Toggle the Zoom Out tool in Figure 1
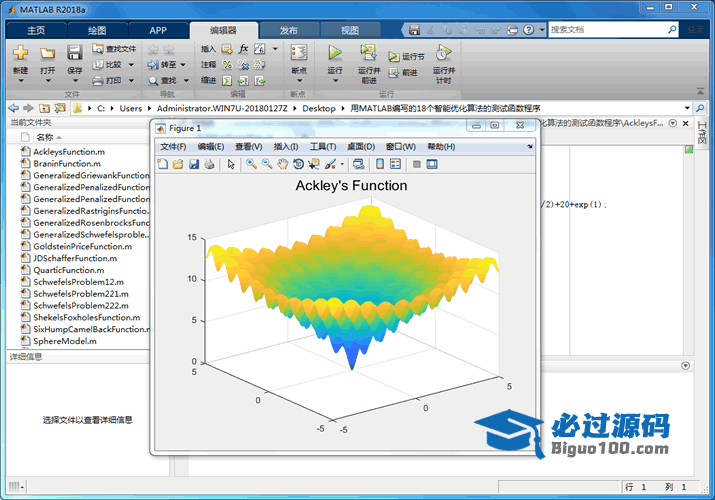Image resolution: width=715 pixels, height=500 pixels. click(x=267, y=164)
